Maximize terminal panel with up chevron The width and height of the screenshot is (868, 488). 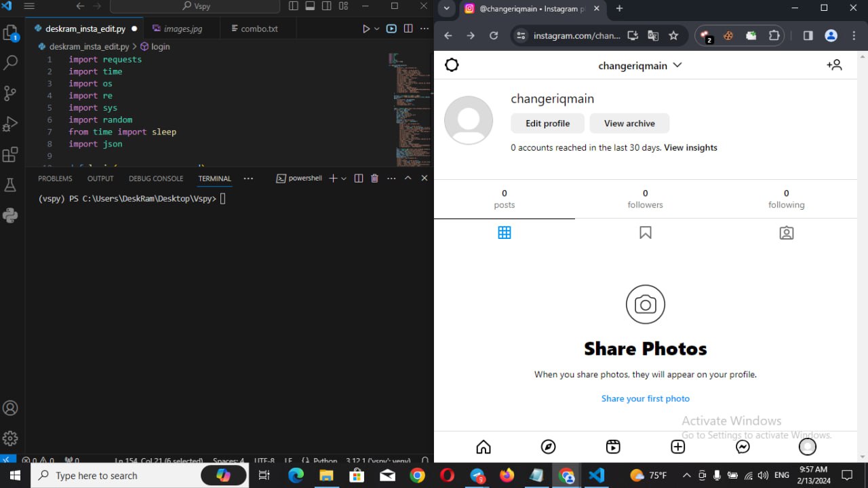(408, 179)
